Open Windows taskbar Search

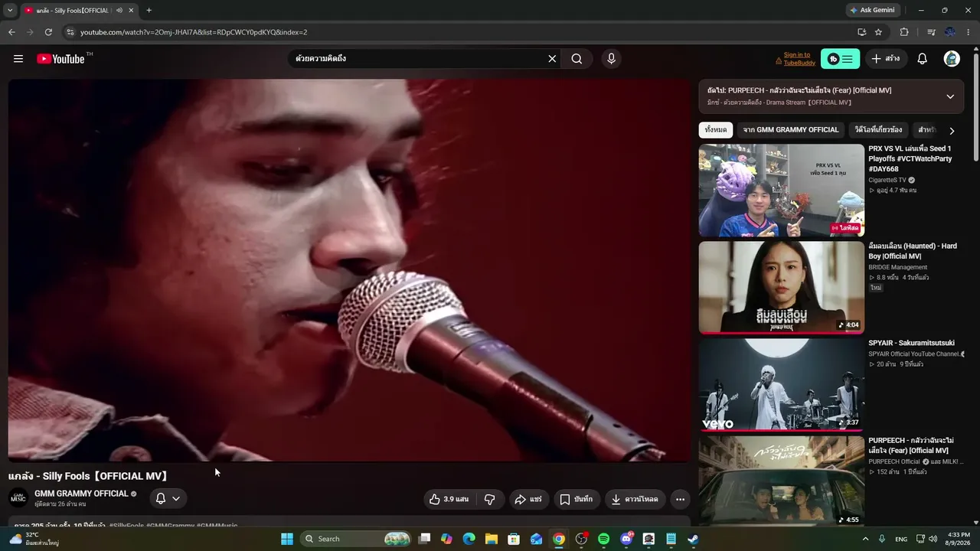click(x=356, y=539)
